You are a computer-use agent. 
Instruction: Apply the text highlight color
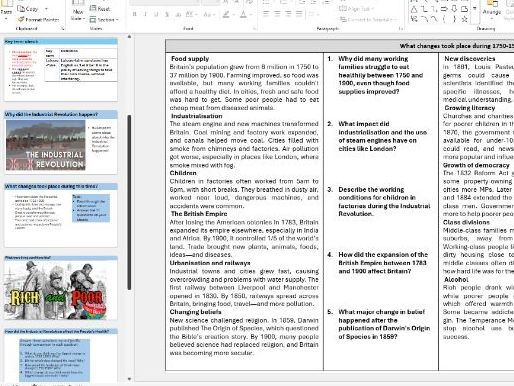(226, 14)
